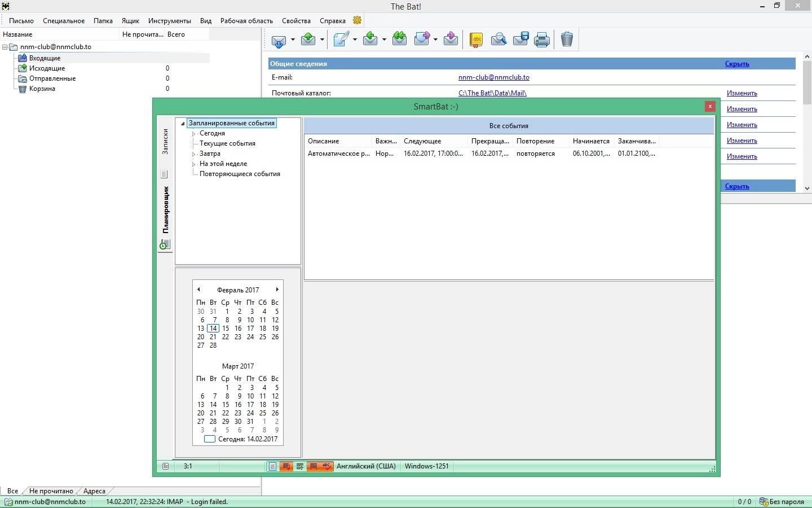Image resolution: width=812 pixels, height=508 pixels.
Task: Expand the Сегодня tree node
Action: [x=193, y=134]
